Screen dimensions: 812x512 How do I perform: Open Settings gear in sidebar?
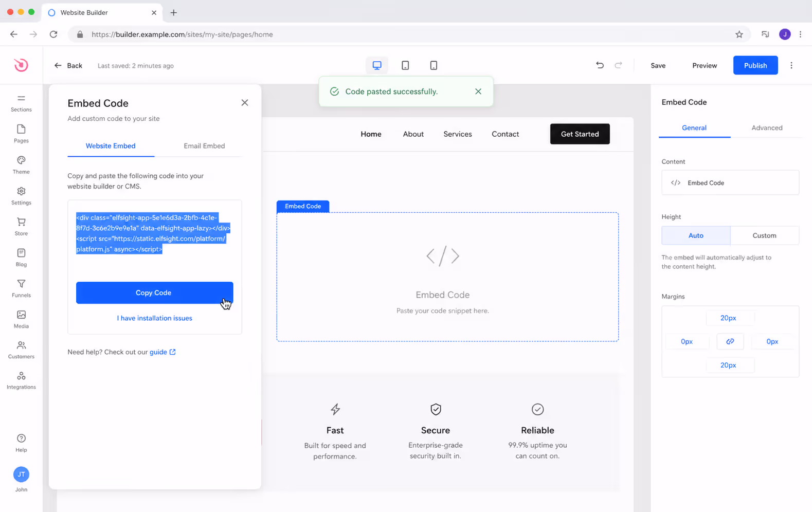[x=21, y=196]
